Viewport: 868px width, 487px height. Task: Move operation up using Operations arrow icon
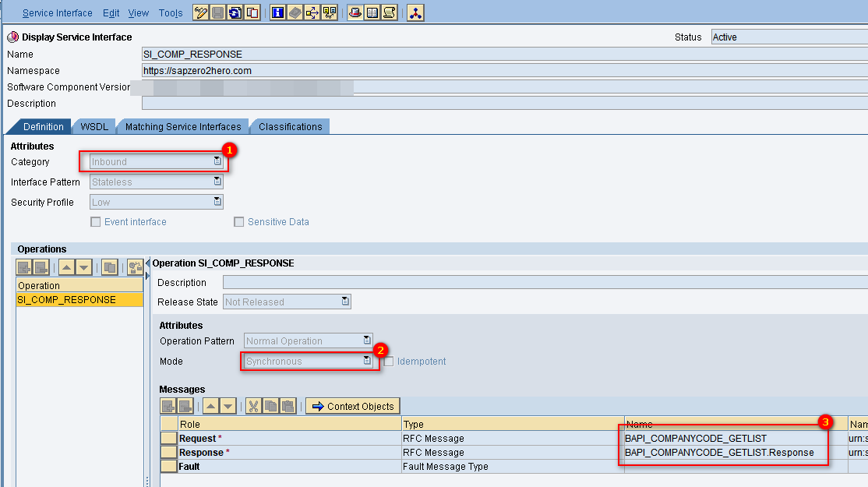(x=67, y=267)
